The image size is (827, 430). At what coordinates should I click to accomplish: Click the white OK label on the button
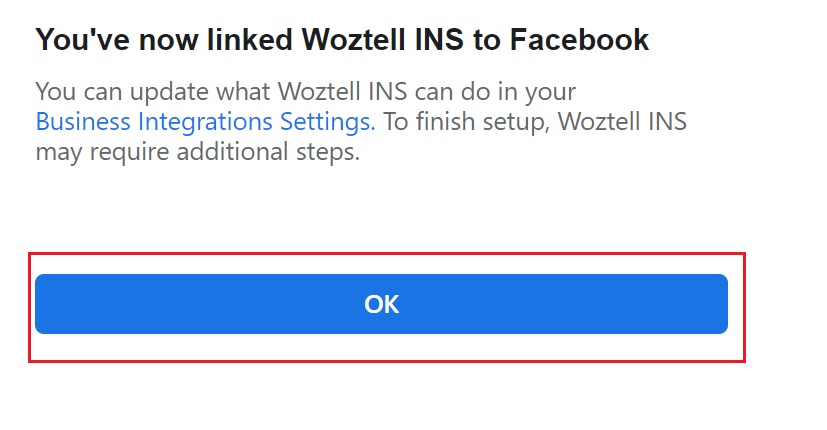(x=382, y=304)
